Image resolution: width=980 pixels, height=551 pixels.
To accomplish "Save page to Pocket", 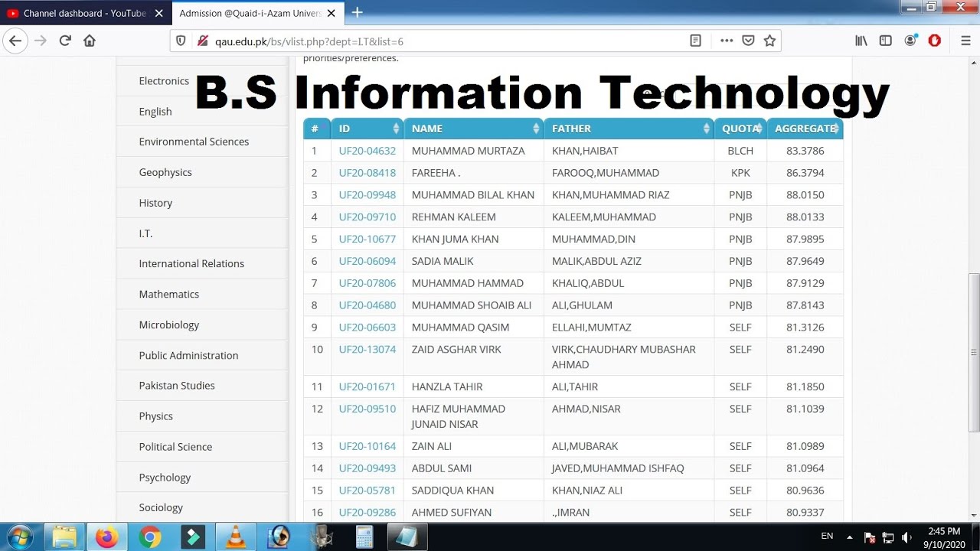I will point(749,41).
